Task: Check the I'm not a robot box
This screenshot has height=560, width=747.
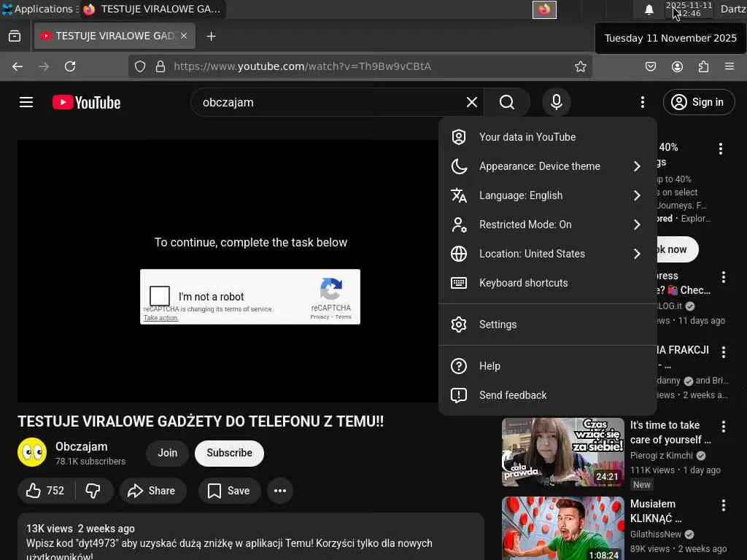Action: [160, 296]
